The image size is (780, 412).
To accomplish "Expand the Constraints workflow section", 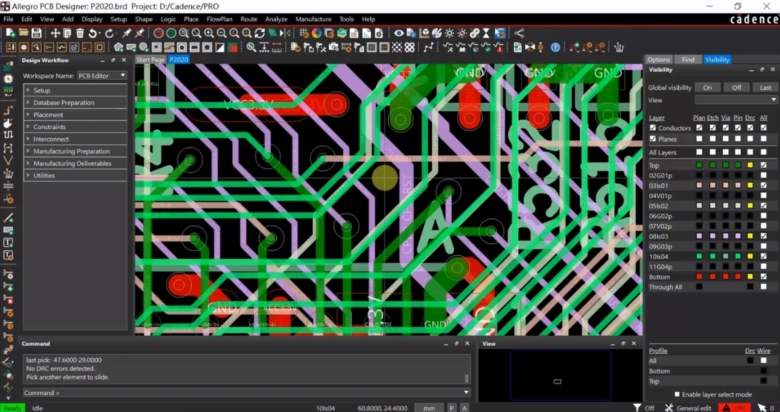I will tap(75, 127).
